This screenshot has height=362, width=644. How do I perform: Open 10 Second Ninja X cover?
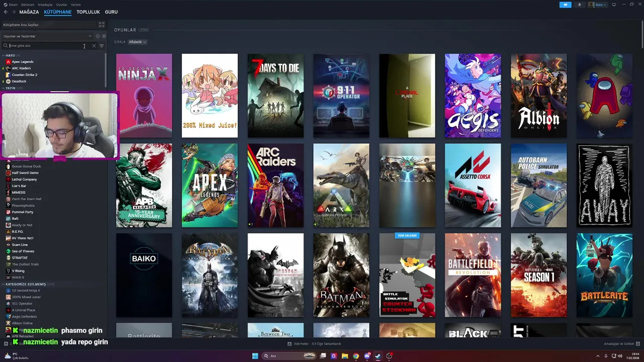click(144, 96)
